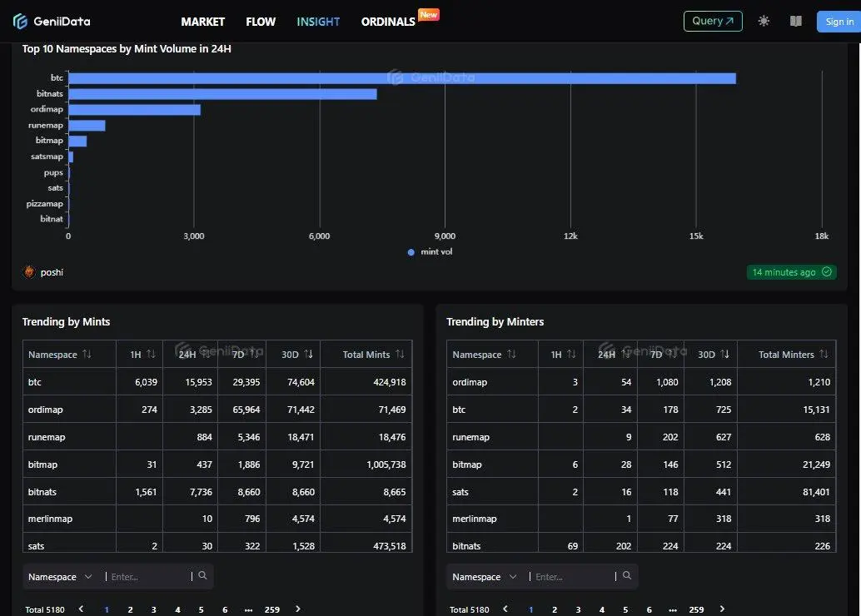This screenshot has width=861, height=616.
Task: Open the docs book icon
Action: 796,22
